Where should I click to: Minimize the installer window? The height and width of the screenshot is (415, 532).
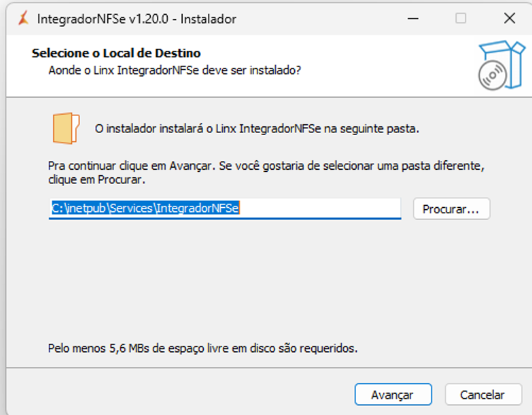tap(412, 18)
